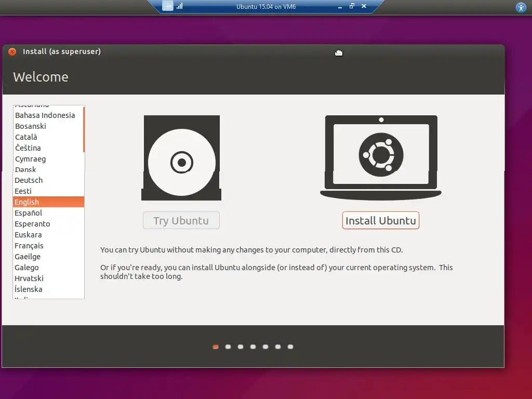Pick Euskara from the list
This screenshot has width=532, height=399.
tap(48, 235)
